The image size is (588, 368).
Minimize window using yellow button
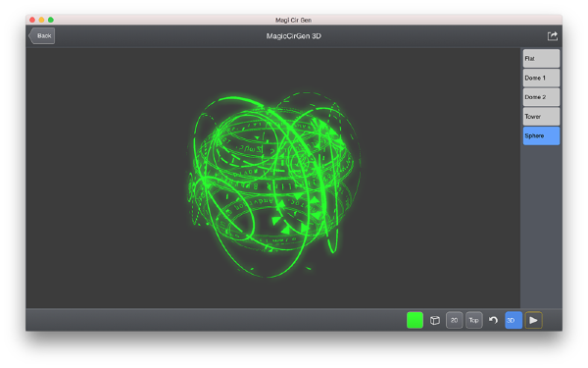(x=41, y=20)
